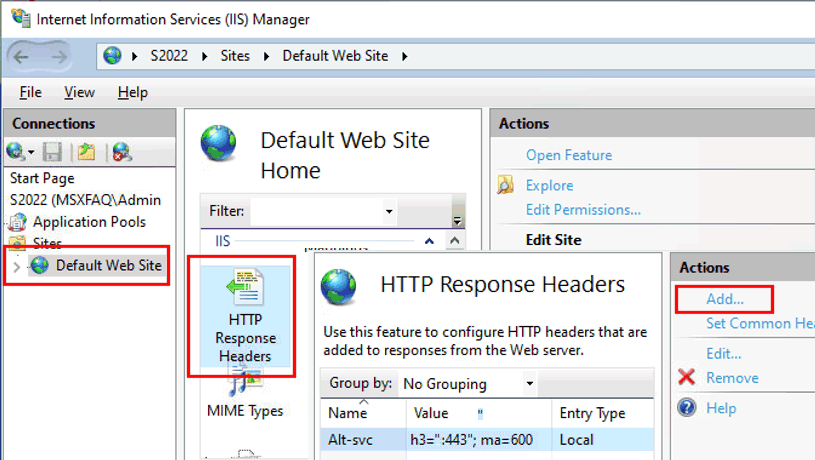Image resolution: width=815 pixels, height=460 pixels.
Task: Click Sites in the breadcrumb path
Action: pyautogui.click(x=235, y=56)
